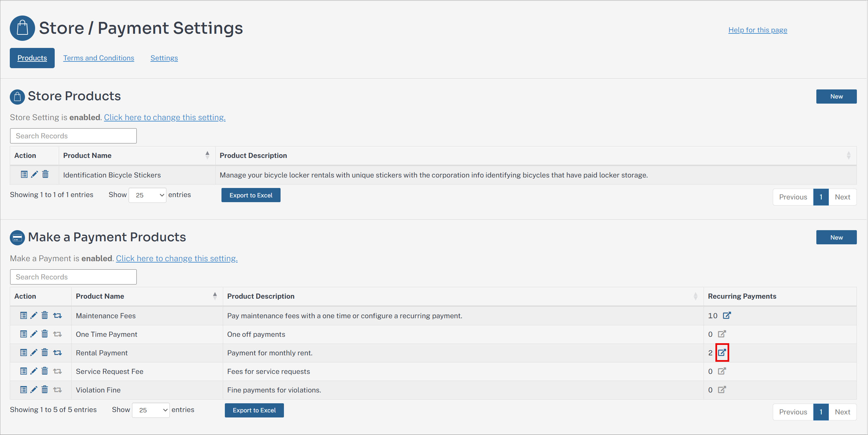Edit Rental Payment with pencil icon
This screenshot has width=868, height=435.
click(34, 353)
